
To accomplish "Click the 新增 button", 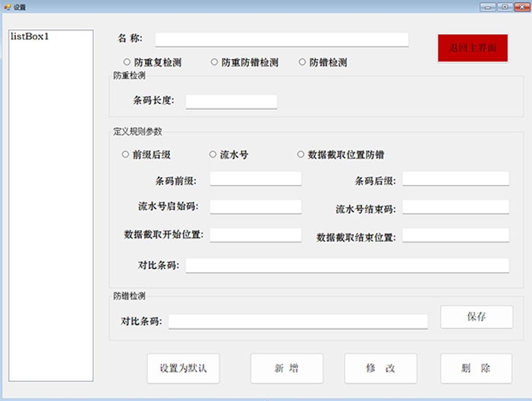I will [x=287, y=368].
